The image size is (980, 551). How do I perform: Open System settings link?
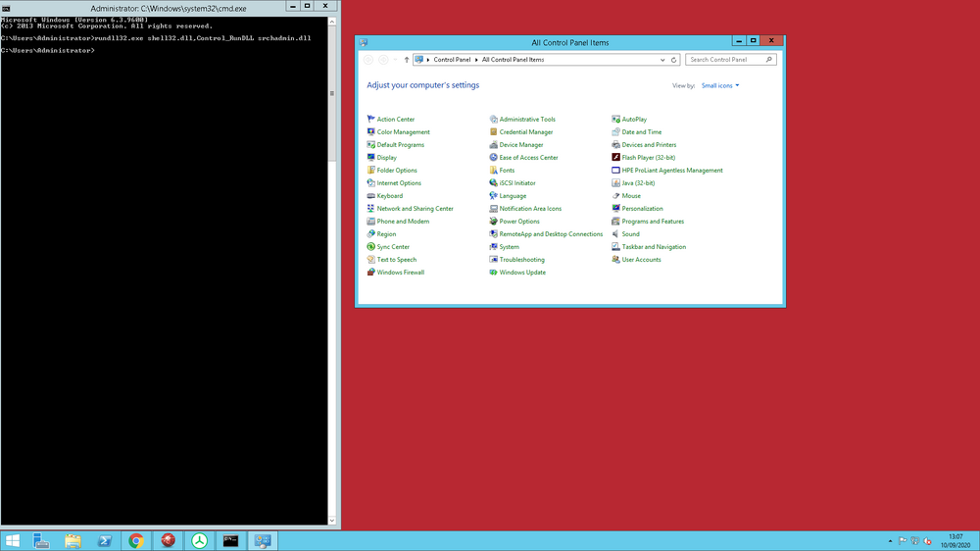(509, 247)
